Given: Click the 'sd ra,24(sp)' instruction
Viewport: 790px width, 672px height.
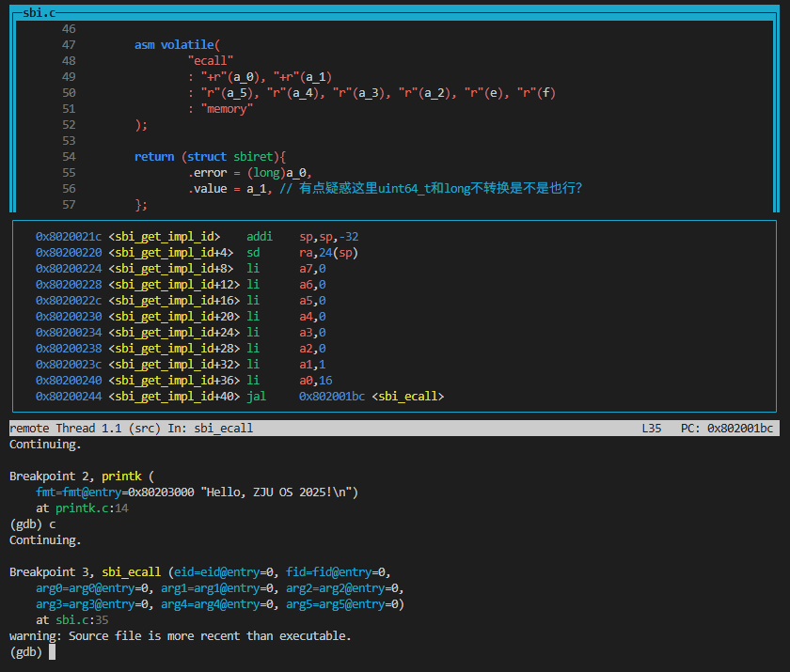Looking at the screenshot, I should click(x=302, y=253).
